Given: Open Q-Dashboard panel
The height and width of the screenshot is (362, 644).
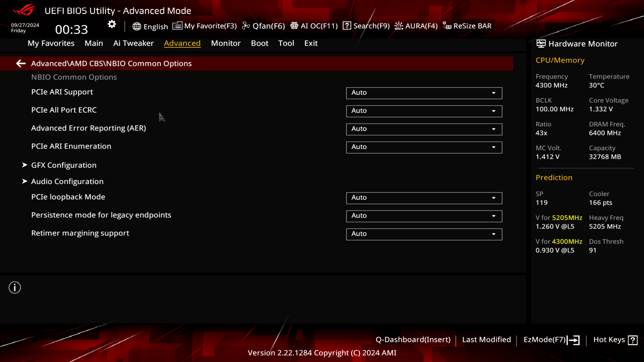Looking at the screenshot, I should (x=413, y=339).
